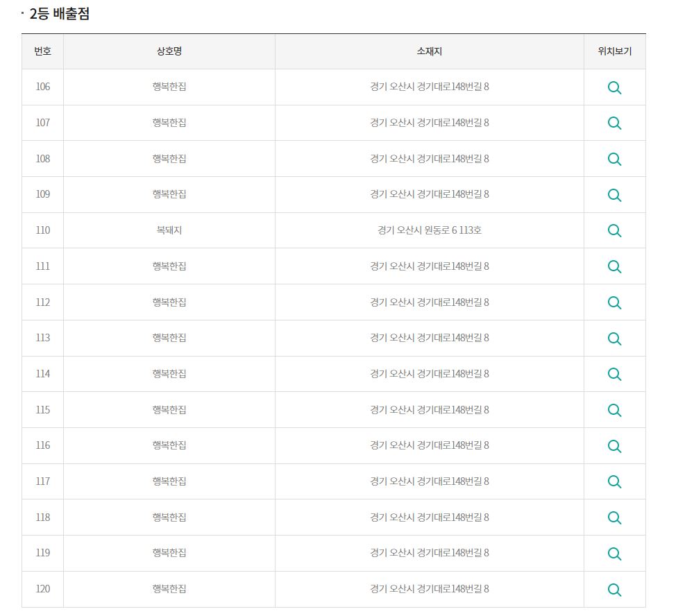Click the 번호 column header
This screenshot has width=694, height=616.
coord(42,51)
